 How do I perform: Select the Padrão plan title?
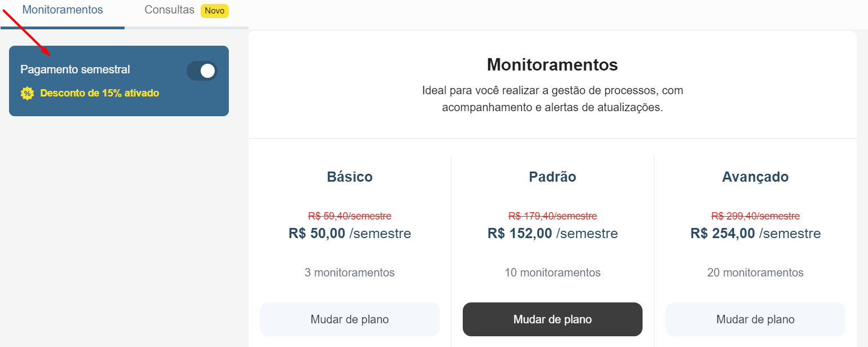(552, 177)
